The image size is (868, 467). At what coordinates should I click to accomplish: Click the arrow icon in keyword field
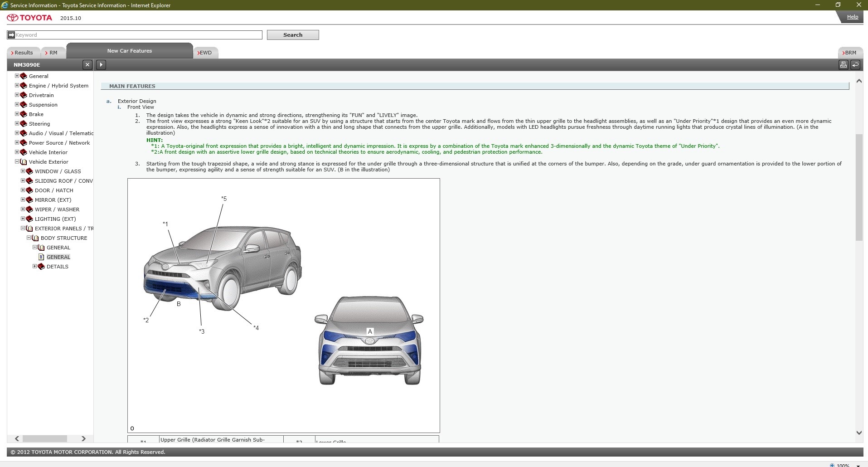coord(11,35)
